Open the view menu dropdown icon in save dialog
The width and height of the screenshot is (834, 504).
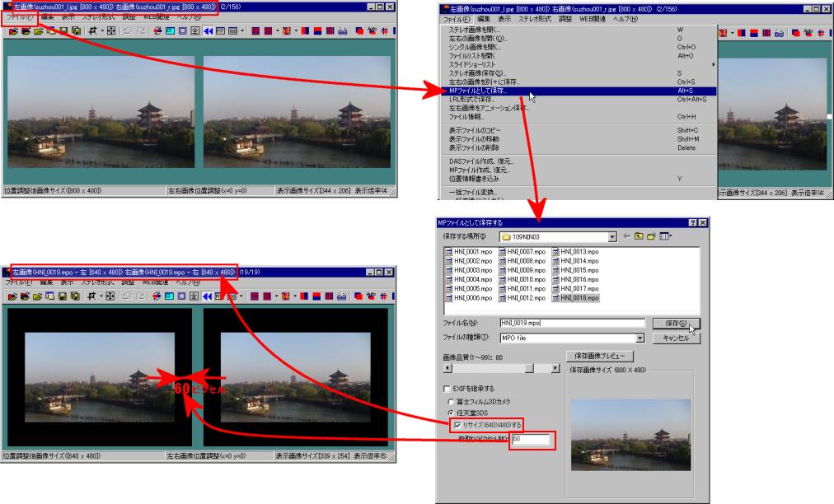coord(666,236)
